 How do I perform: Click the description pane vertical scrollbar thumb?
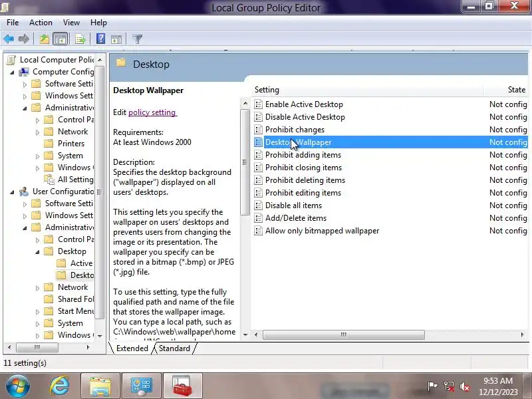[245, 162]
